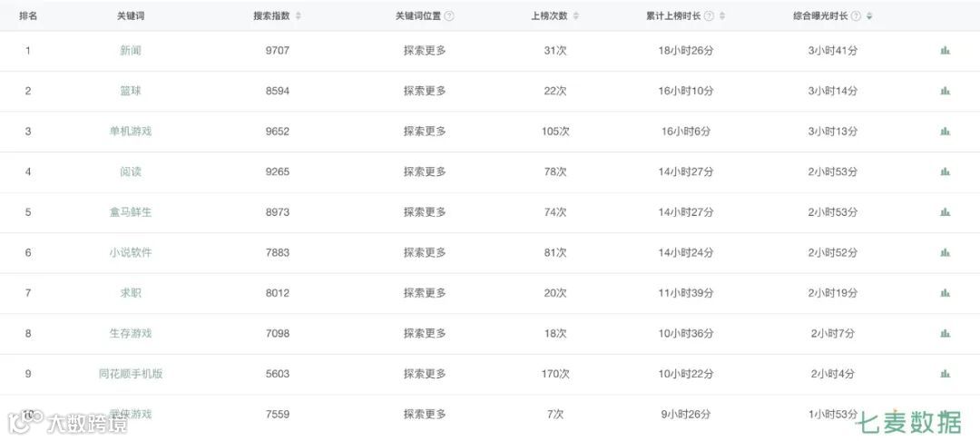Click the 16小时10分 cell

click(686, 92)
